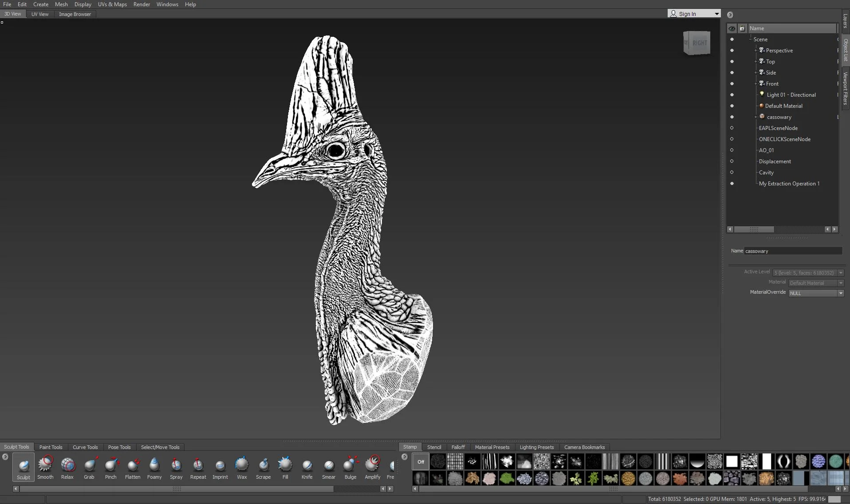Click the Name field containing cassowary
This screenshot has width=850, height=504.
(793, 251)
